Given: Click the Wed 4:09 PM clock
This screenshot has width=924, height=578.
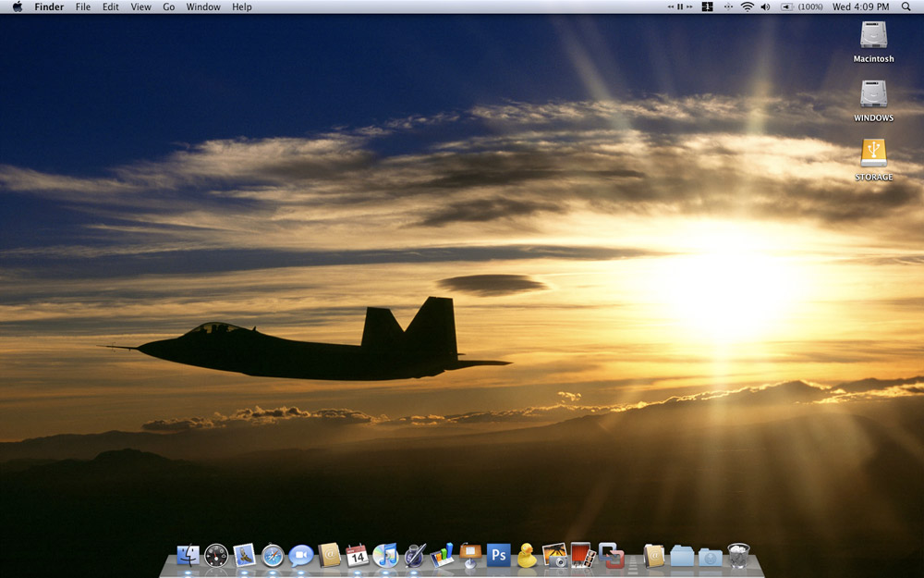Looking at the screenshot, I should [x=860, y=7].
